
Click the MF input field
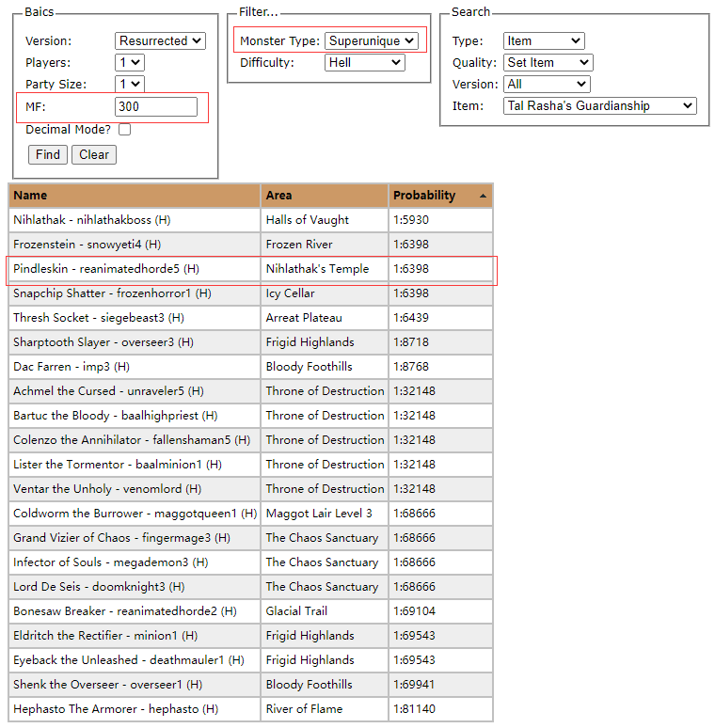tap(156, 106)
